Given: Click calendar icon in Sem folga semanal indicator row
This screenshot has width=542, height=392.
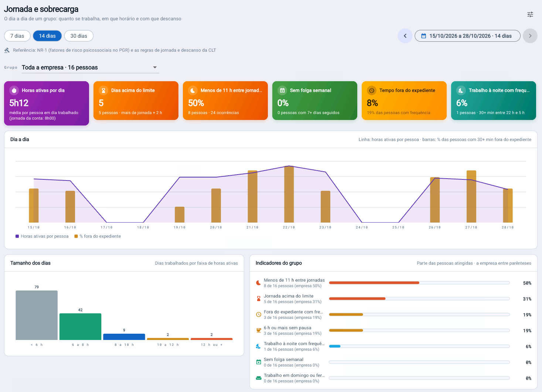Looking at the screenshot, I should click(x=259, y=362).
